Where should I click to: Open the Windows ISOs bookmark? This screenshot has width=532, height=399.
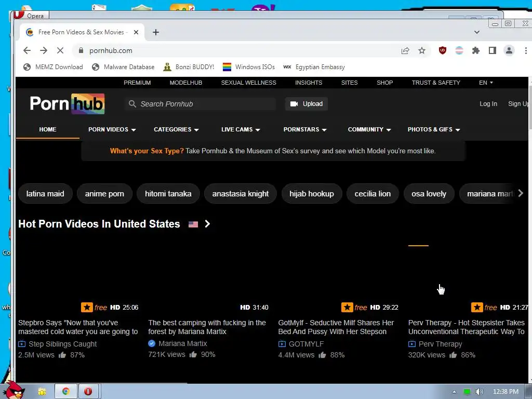pos(249,67)
